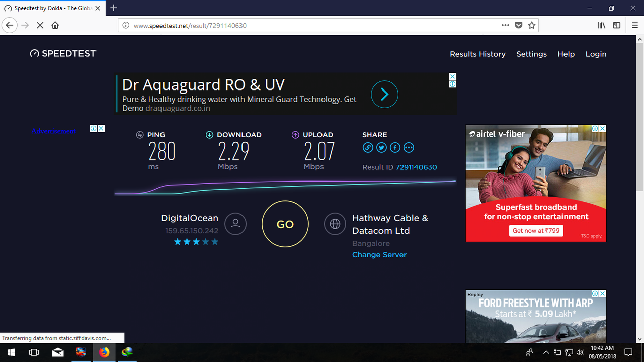Copy the result link using the link share icon
Viewport: 644px width, 362px height.
click(368, 147)
